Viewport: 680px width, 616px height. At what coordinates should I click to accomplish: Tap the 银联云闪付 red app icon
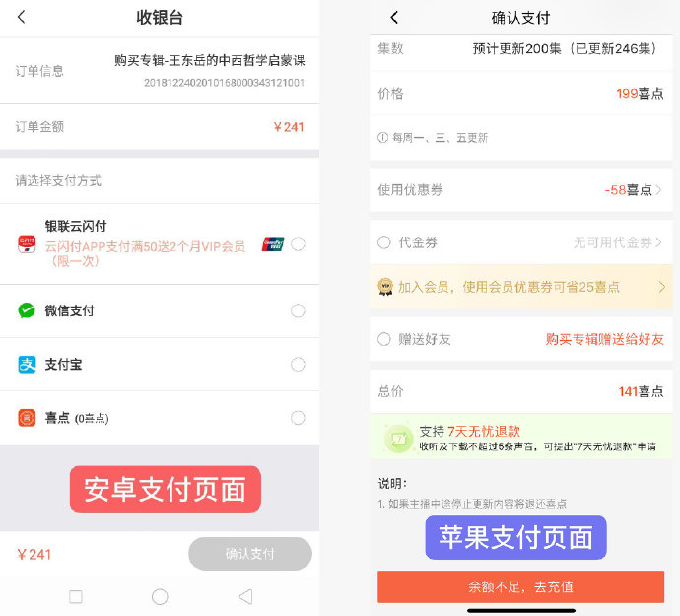tap(27, 243)
